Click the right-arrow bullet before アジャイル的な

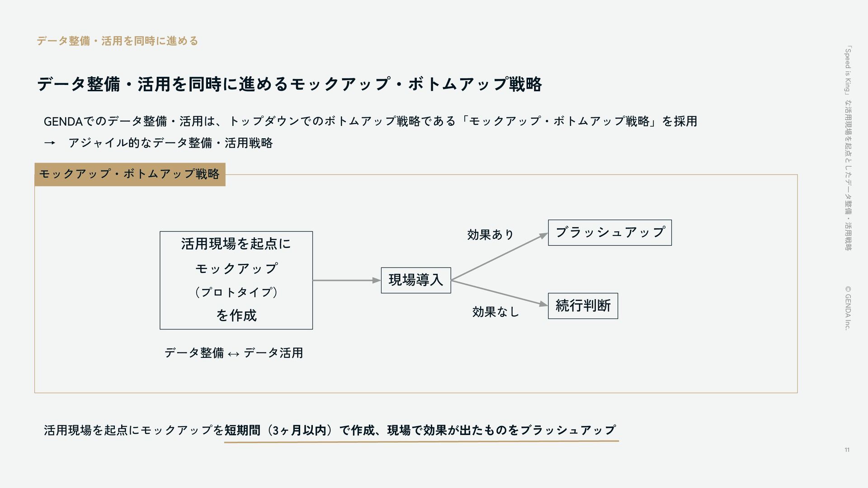[x=49, y=143]
